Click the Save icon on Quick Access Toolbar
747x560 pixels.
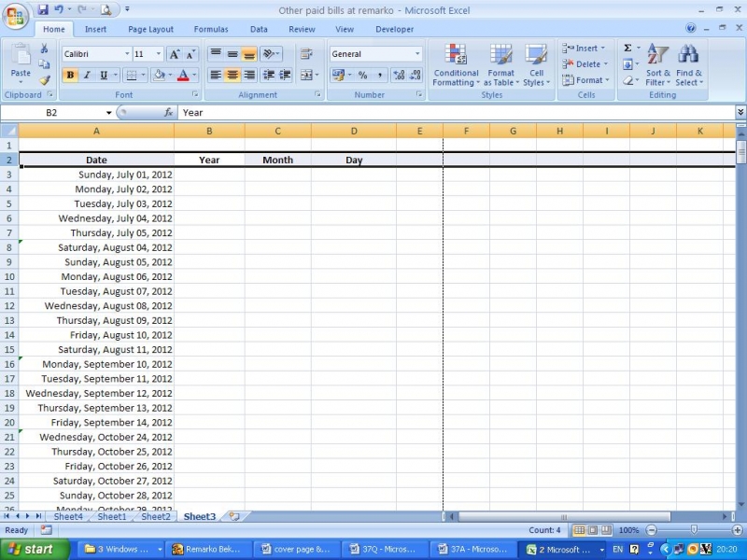43,8
